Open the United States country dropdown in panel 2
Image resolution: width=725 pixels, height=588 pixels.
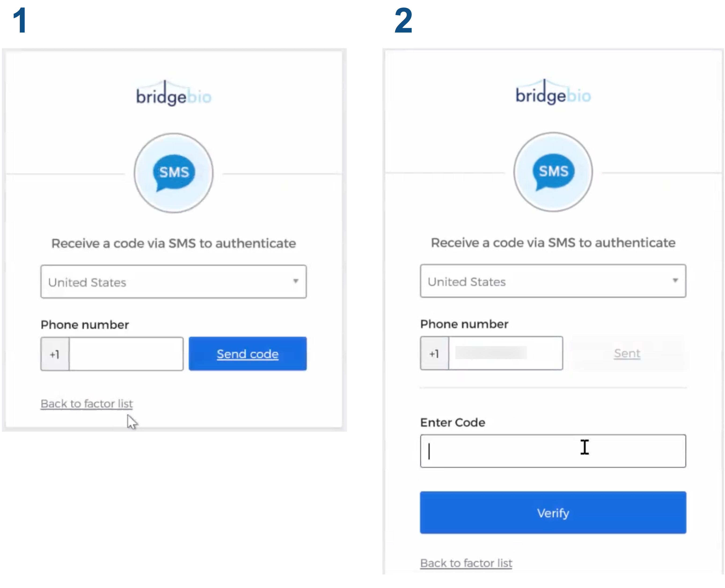point(553,281)
